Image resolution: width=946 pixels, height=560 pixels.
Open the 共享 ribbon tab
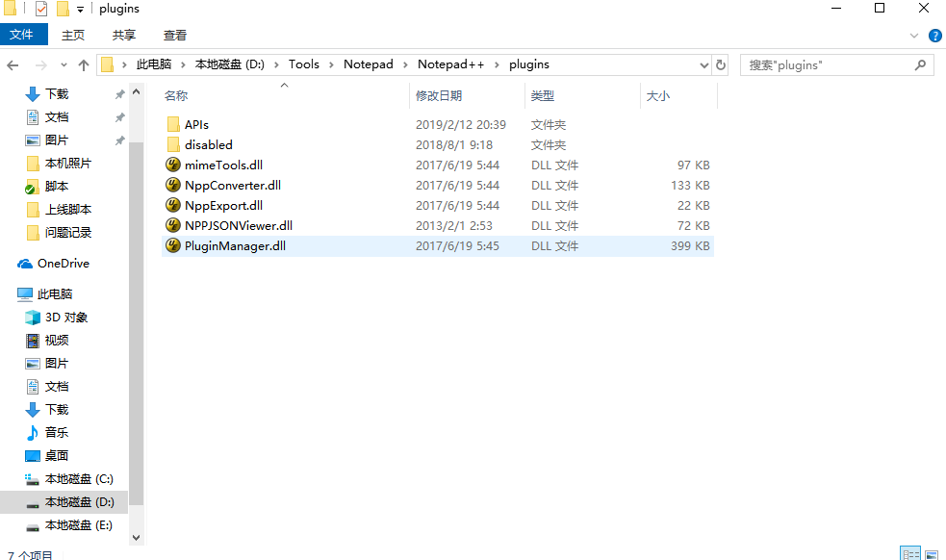124,36
